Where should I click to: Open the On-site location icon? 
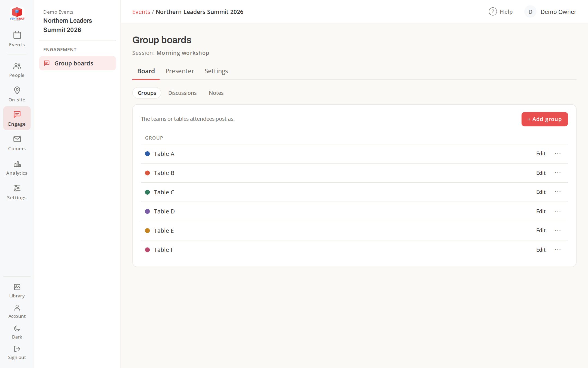17,90
